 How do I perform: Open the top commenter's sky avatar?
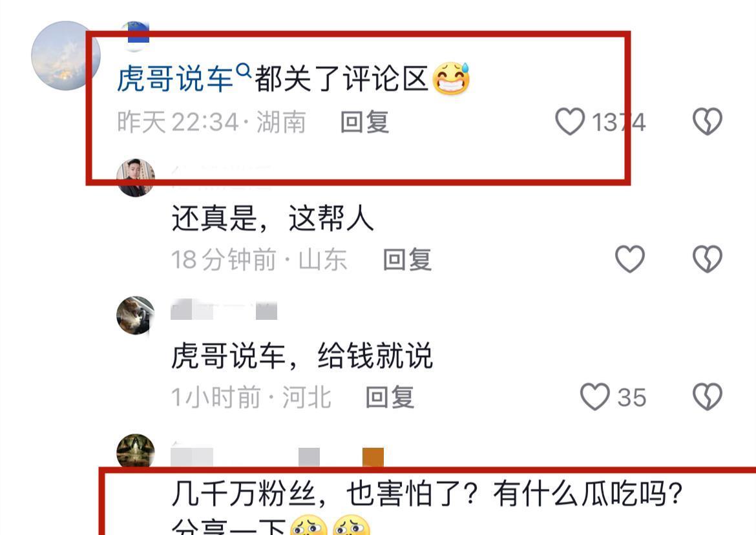pos(66,56)
